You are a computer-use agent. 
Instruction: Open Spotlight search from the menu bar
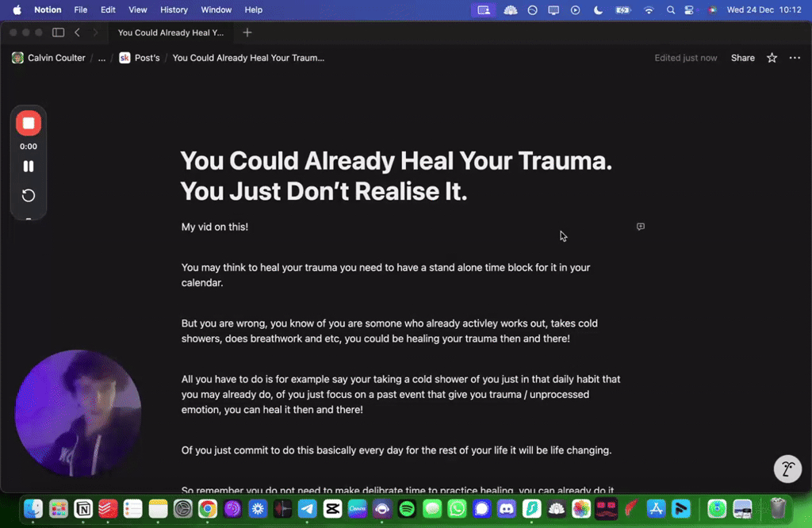point(670,10)
